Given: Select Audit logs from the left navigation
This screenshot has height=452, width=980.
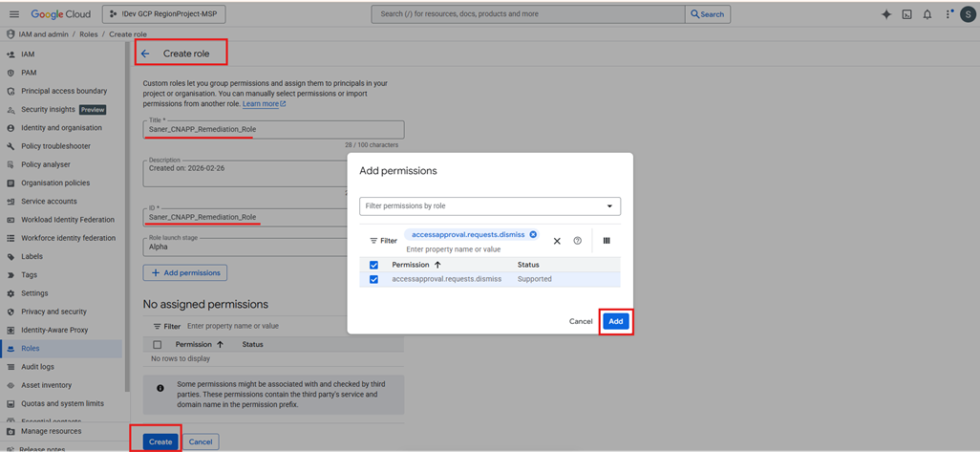Looking at the screenshot, I should [38, 367].
